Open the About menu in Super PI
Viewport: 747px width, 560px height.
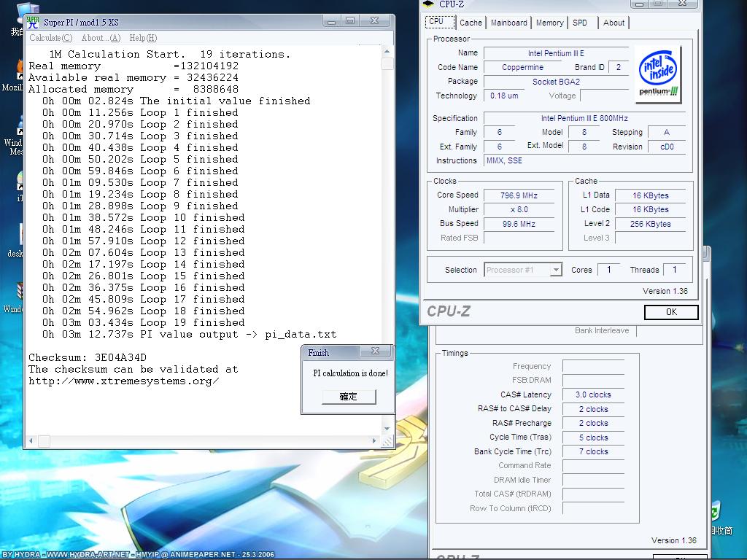[x=101, y=38]
